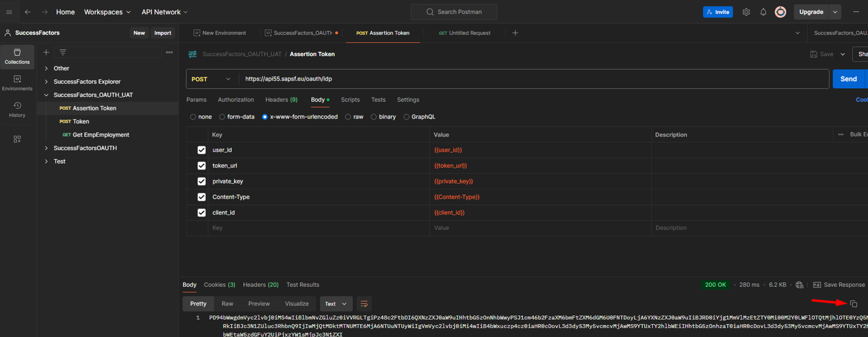Expand the SuccessFactorsOAUTH collection
Viewport: 868px width, 337px height.
tap(46, 148)
